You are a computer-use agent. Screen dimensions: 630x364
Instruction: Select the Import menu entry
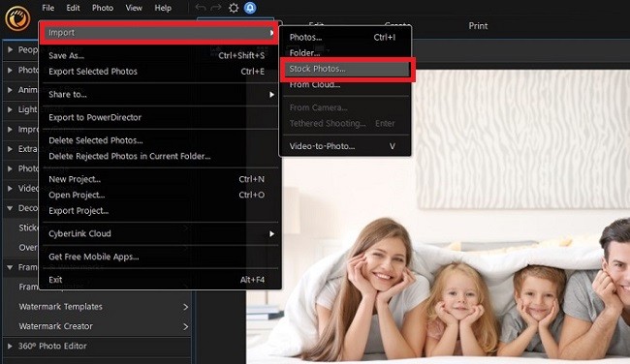160,33
